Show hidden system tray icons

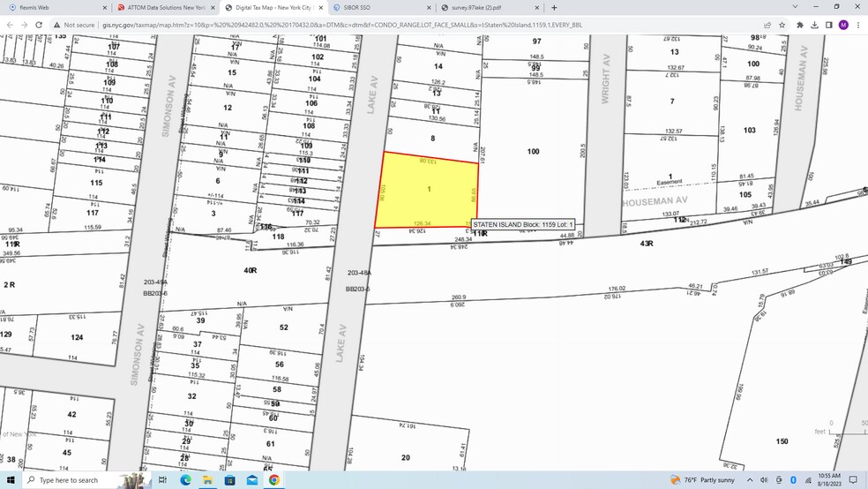(x=752, y=480)
